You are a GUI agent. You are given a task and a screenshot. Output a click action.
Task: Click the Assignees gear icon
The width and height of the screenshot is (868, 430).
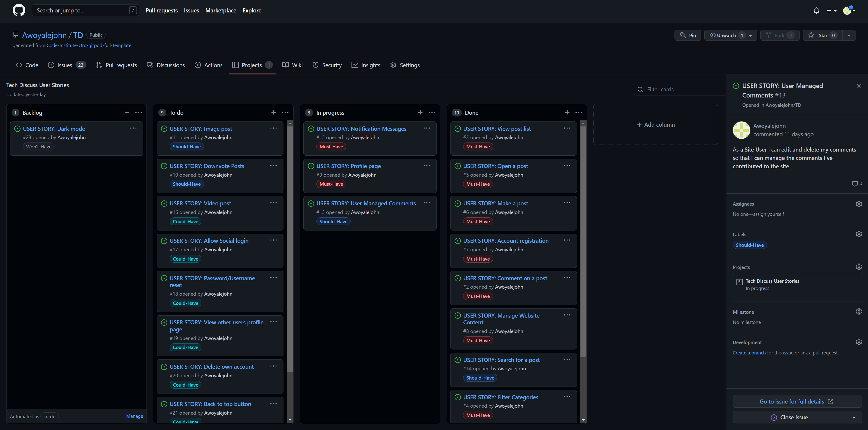859,204
